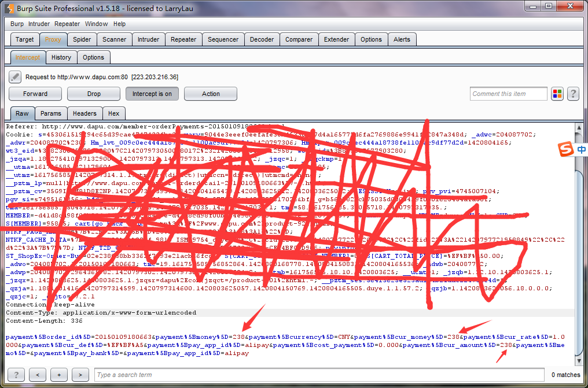
Task: Go to next search match
Action: (x=80, y=375)
